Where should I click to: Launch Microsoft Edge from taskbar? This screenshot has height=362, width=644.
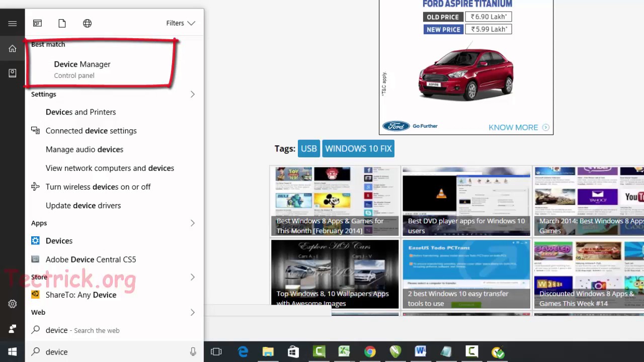point(243,352)
